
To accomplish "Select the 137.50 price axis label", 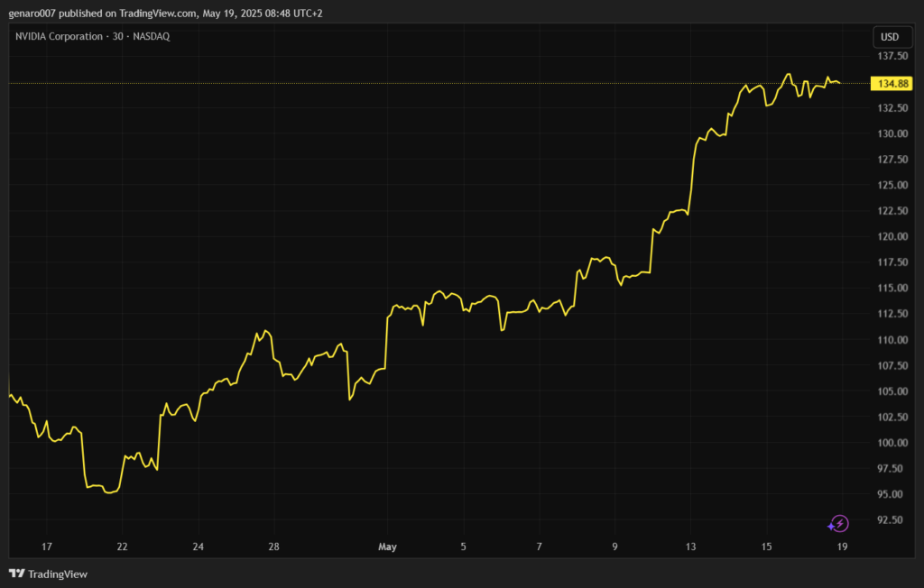I will coord(892,56).
